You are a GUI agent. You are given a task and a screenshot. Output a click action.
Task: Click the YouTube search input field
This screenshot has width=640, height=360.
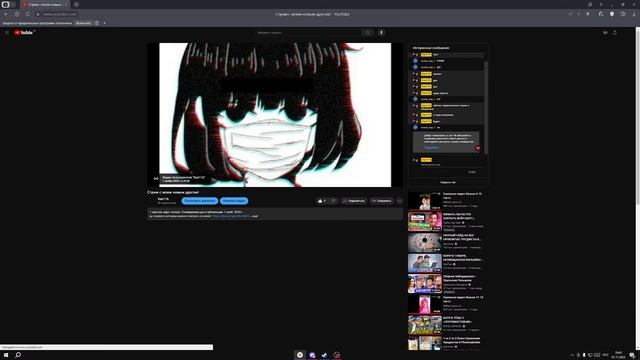tap(309, 33)
